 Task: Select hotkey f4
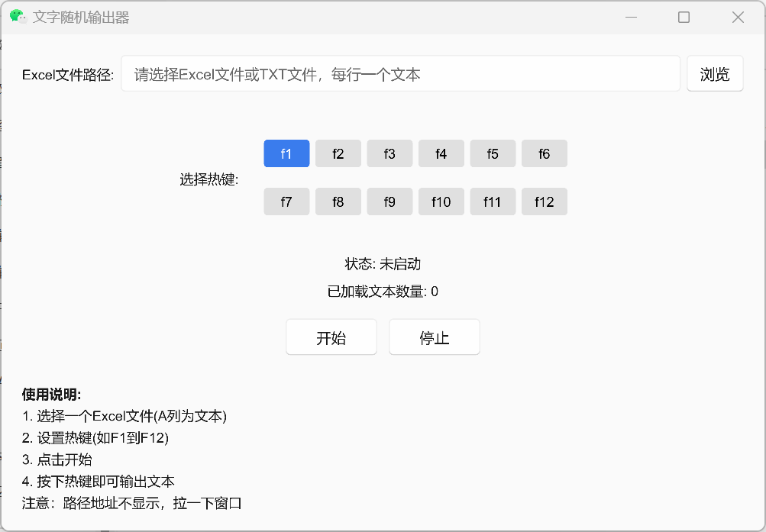pyautogui.click(x=441, y=153)
